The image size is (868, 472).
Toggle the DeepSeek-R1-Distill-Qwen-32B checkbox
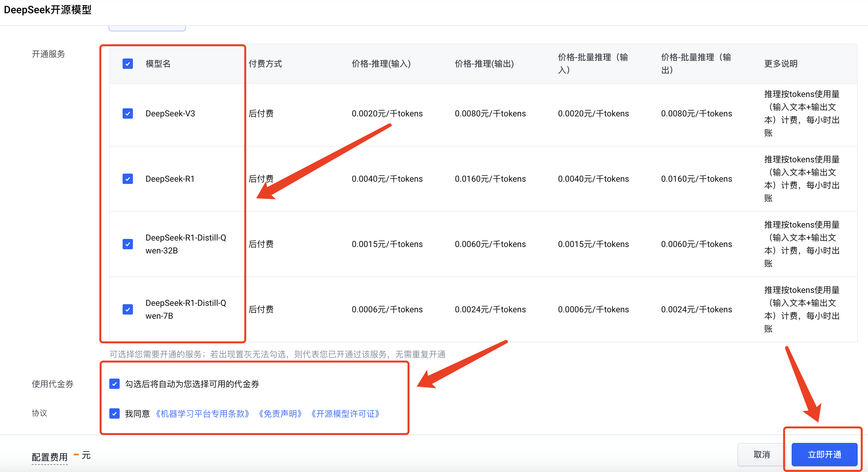click(128, 244)
